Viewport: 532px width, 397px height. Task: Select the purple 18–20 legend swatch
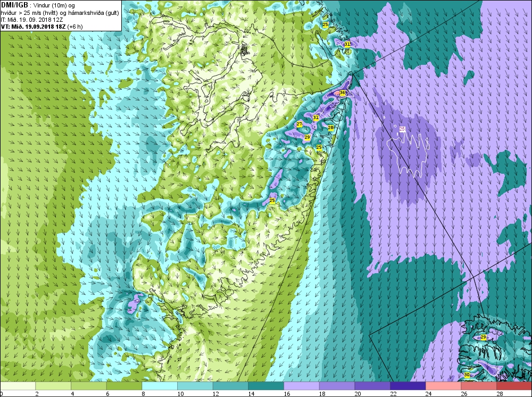337,386
